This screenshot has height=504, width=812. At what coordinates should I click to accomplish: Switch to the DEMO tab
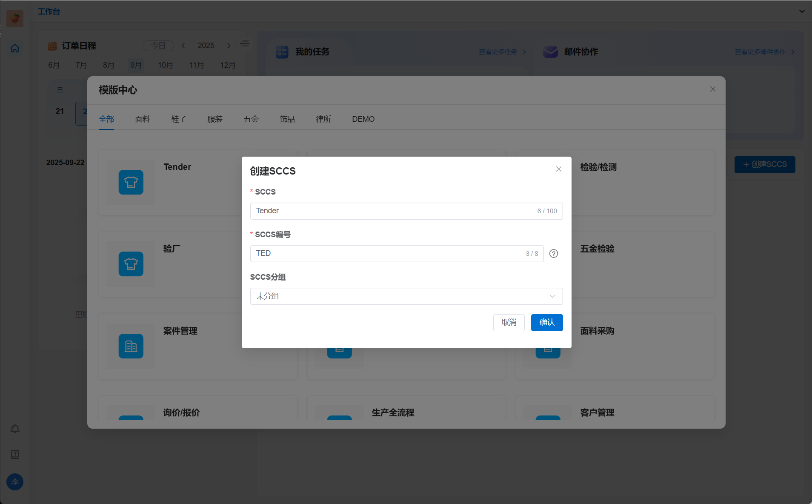[x=363, y=119]
